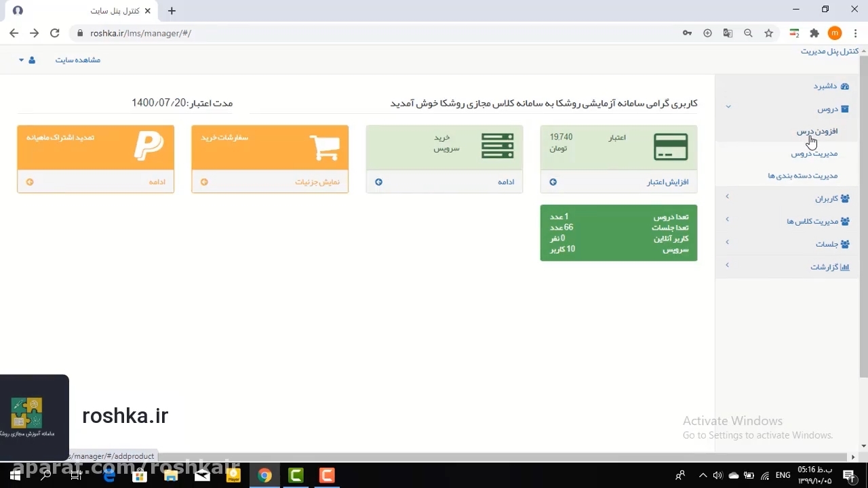868x488 pixels.
Task: Reload the page using the refresh button
Action: 55,33
